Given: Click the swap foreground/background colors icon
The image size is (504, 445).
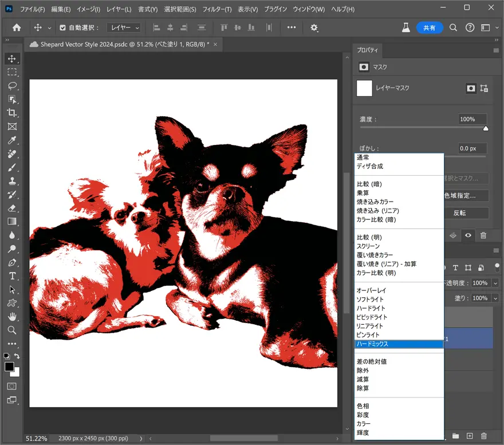Looking at the screenshot, I should point(17,356).
